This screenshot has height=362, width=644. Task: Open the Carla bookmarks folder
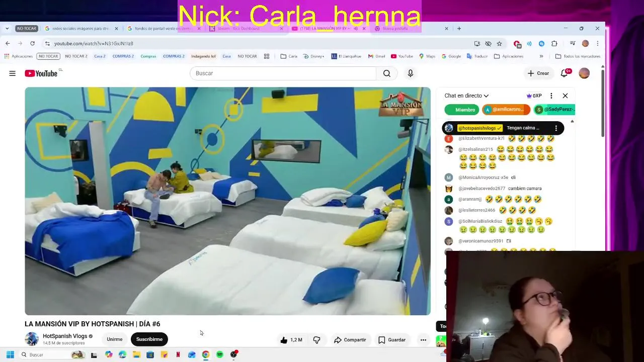[x=289, y=56]
